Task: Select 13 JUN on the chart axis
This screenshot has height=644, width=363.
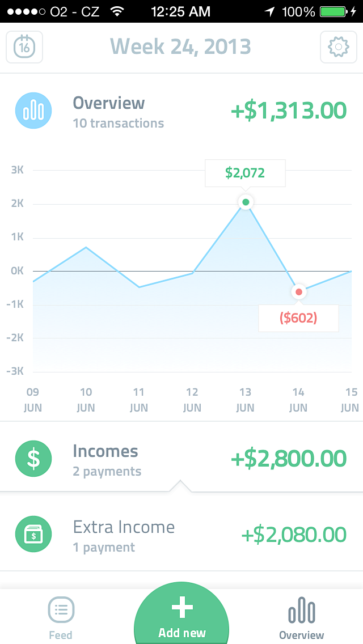Action: 246,400
